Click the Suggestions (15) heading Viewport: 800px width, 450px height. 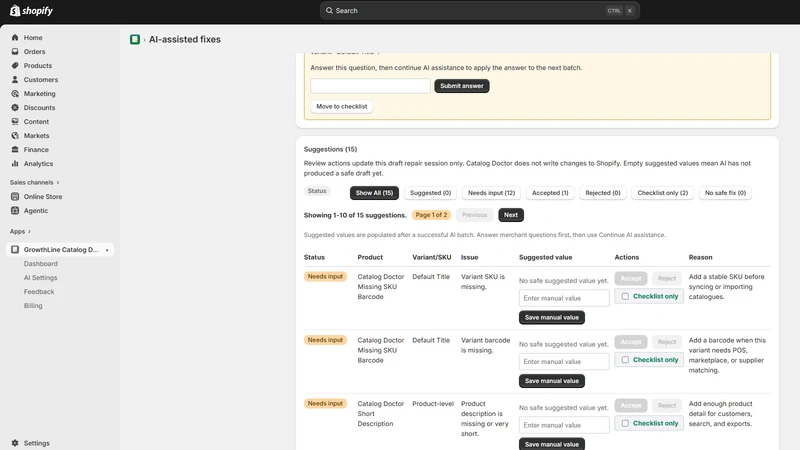[330, 149]
